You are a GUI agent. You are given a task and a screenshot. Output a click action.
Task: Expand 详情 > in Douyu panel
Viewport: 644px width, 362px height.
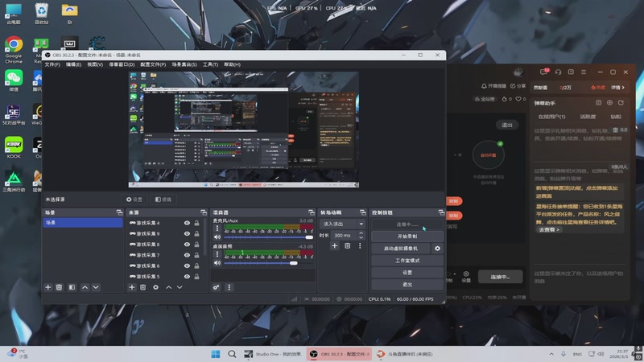pyautogui.click(x=617, y=88)
